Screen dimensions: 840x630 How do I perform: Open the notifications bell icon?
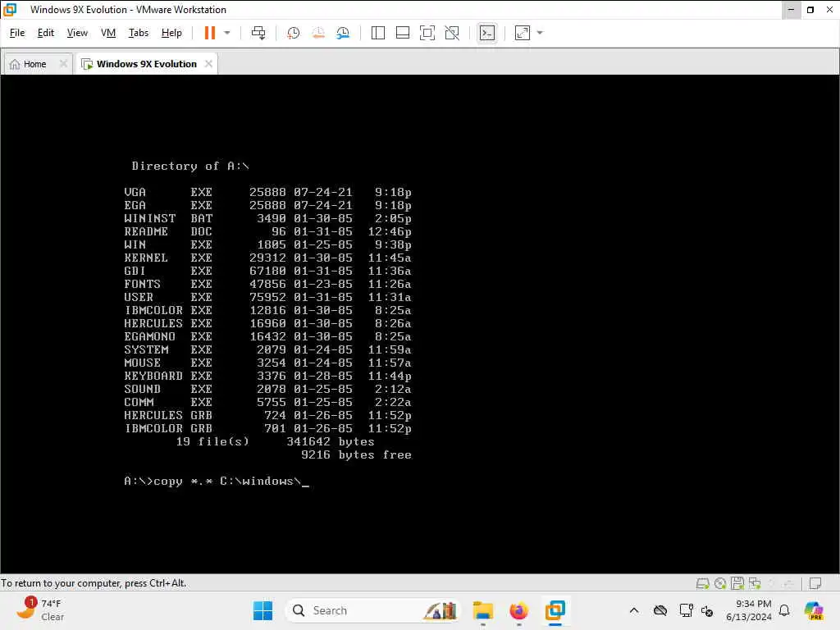click(x=784, y=610)
